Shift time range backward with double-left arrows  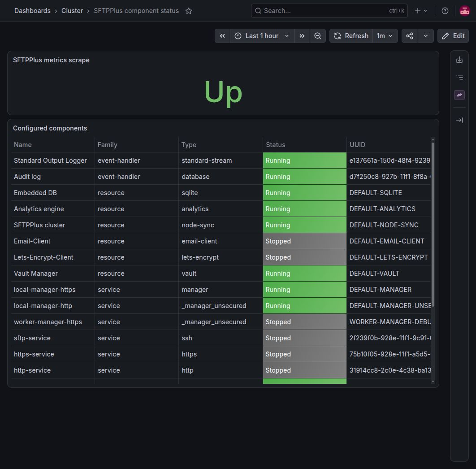(x=222, y=36)
